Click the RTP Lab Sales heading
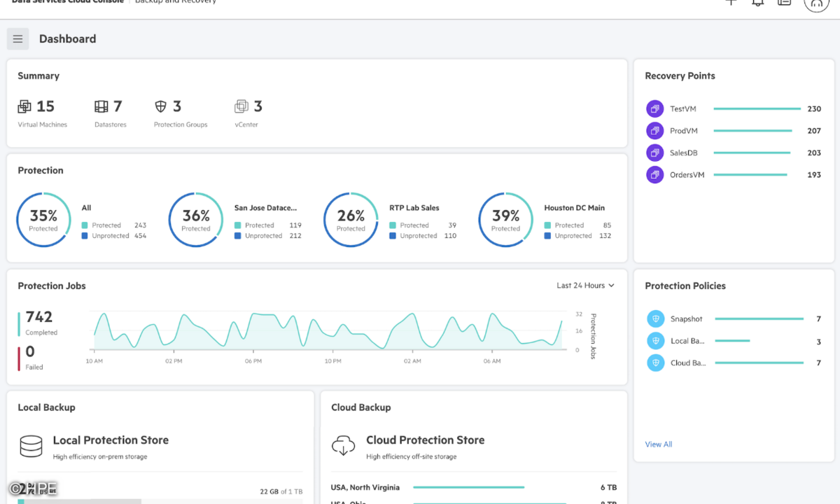The width and height of the screenshot is (840, 504). click(x=414, y=208)
